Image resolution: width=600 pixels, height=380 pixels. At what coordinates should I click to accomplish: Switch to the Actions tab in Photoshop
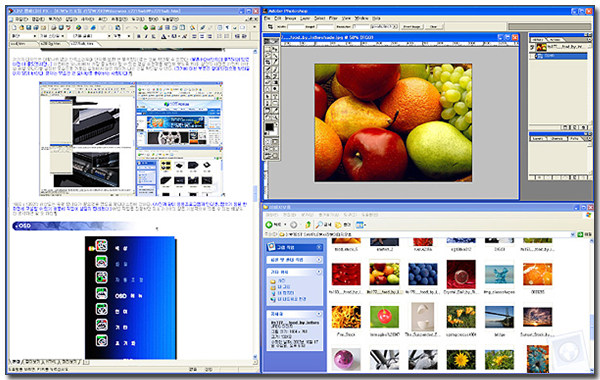555,39
